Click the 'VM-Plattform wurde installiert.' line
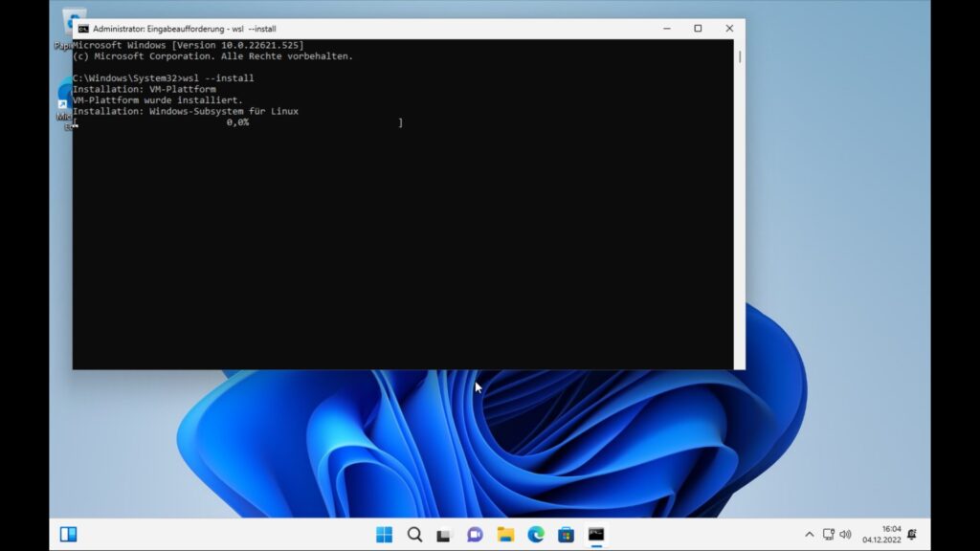980x551 pixels. pyautogui.click(x=158, y=99)
